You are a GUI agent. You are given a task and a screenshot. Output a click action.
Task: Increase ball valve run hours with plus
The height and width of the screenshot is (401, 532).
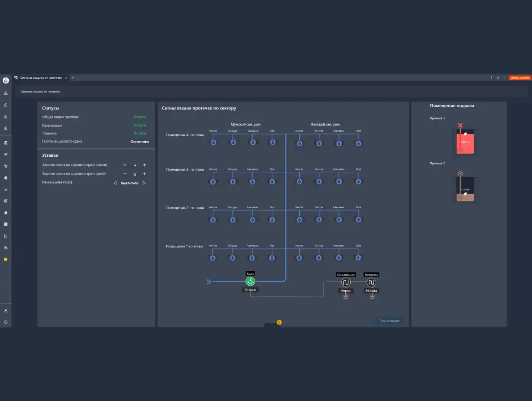144,165
